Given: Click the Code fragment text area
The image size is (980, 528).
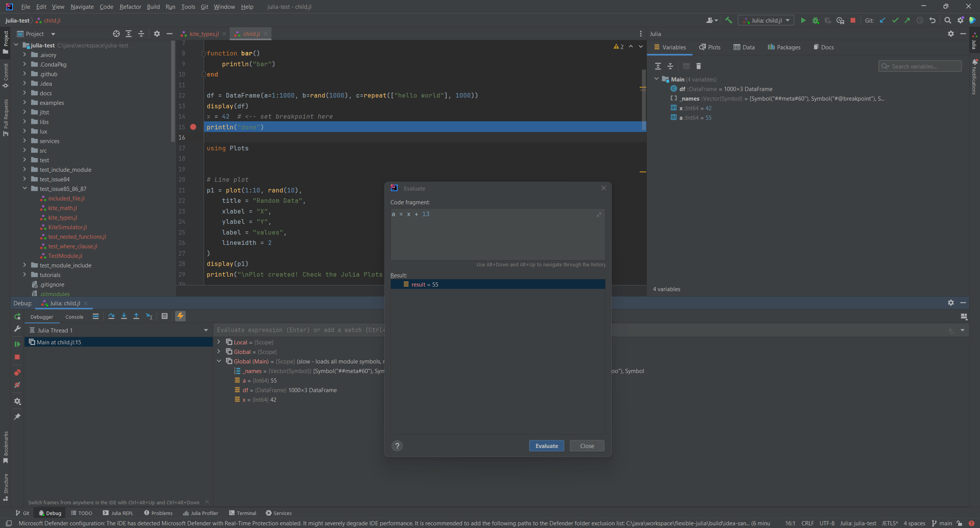Looking at the screenshot, I should tap(498, 234).
